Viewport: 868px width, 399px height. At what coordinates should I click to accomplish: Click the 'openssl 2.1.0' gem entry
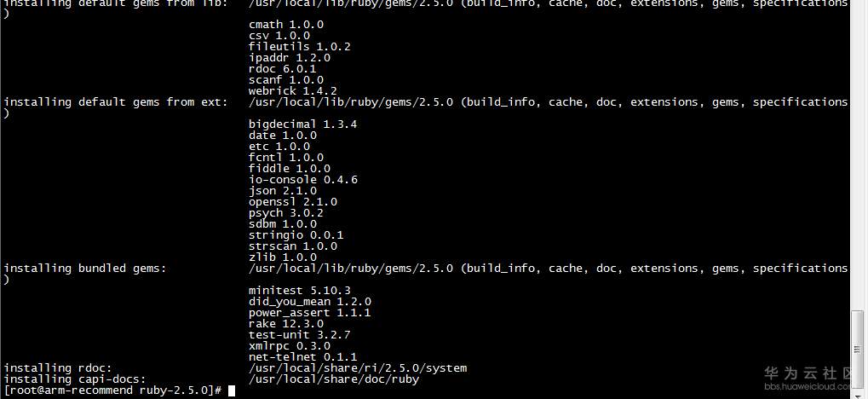point(293,202)
